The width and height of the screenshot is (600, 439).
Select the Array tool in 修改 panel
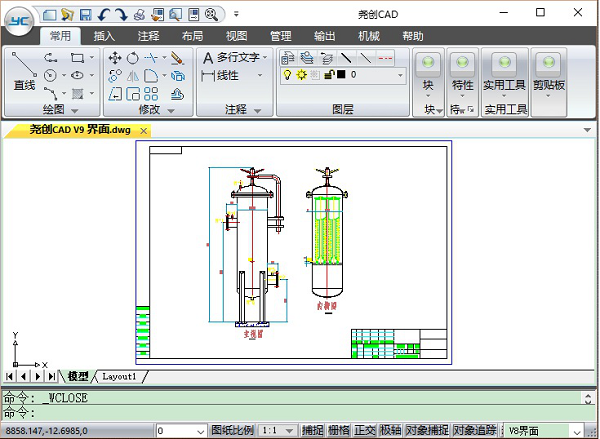tap(151, 94)
